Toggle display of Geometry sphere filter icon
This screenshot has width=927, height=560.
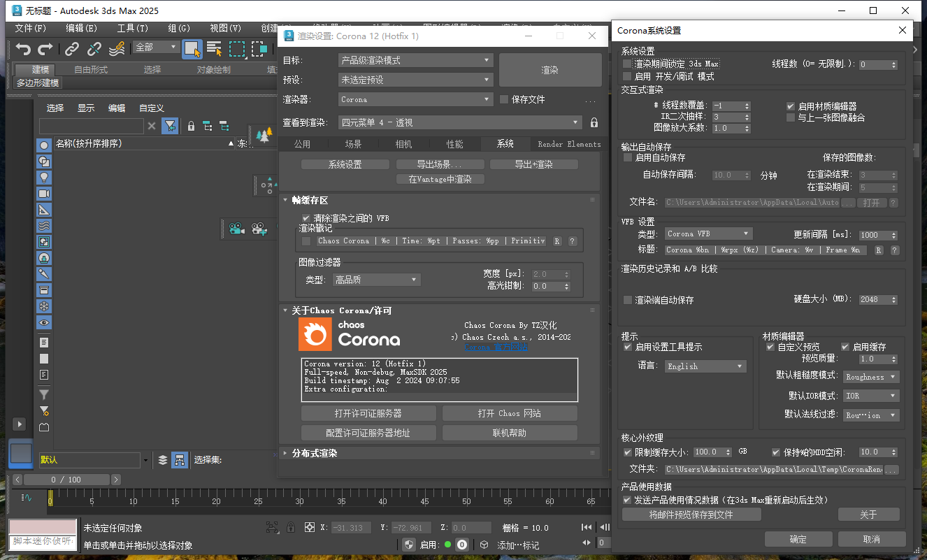pyautogui.click(x=44, y=145)
